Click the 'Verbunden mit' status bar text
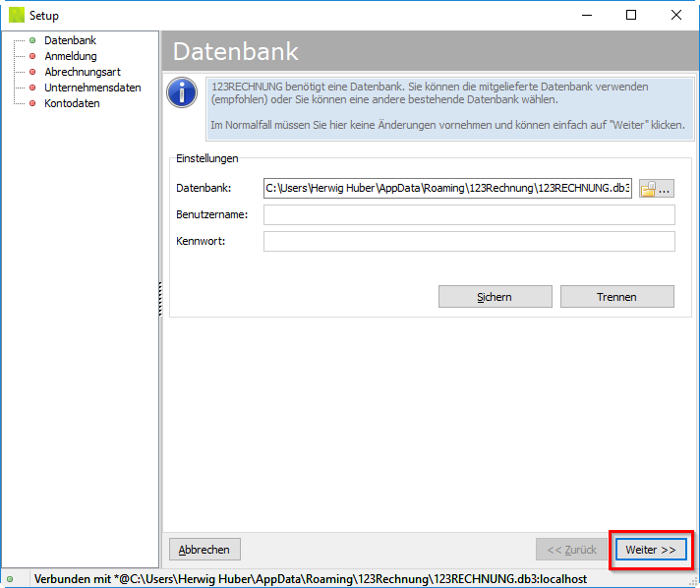700x588 pixels. 311,579
